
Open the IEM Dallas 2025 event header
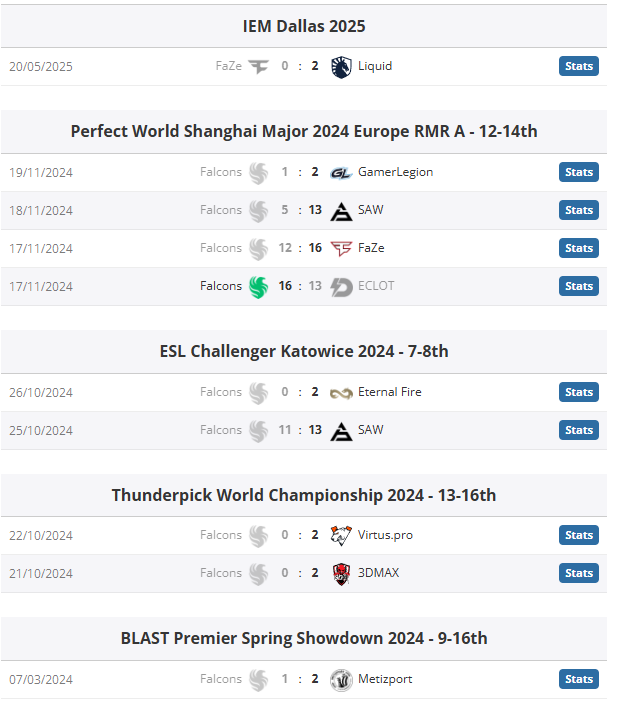click(304, 26)
